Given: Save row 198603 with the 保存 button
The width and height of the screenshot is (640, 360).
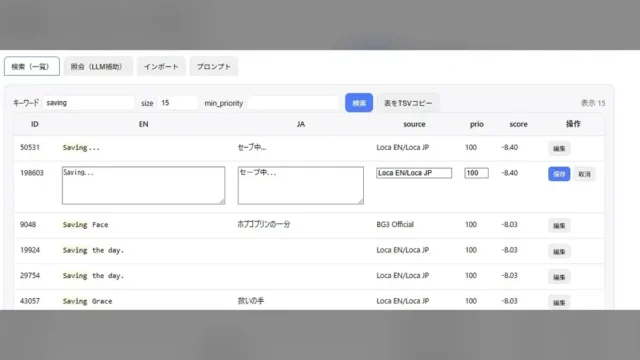Looking at the screenshot, I should point(559,174).
